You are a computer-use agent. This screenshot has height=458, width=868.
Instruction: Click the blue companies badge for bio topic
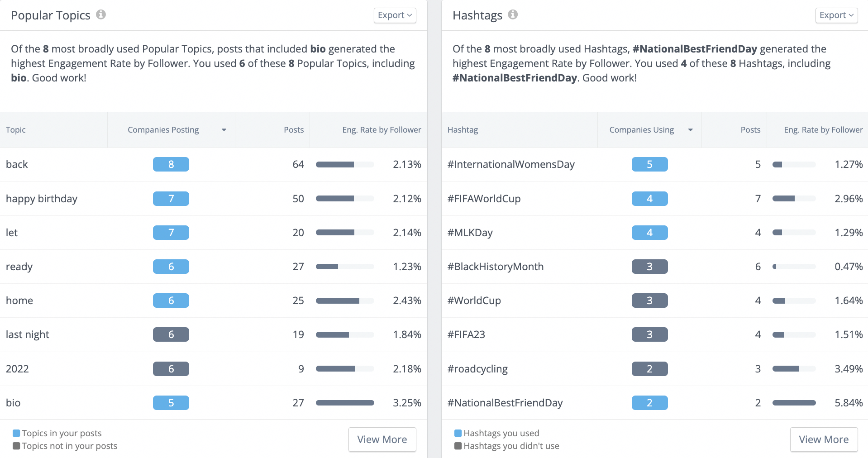[x=171, y=402]
